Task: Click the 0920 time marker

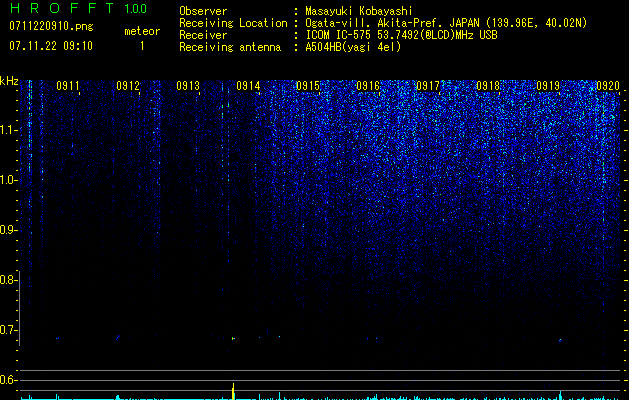Action: point(608,86)
